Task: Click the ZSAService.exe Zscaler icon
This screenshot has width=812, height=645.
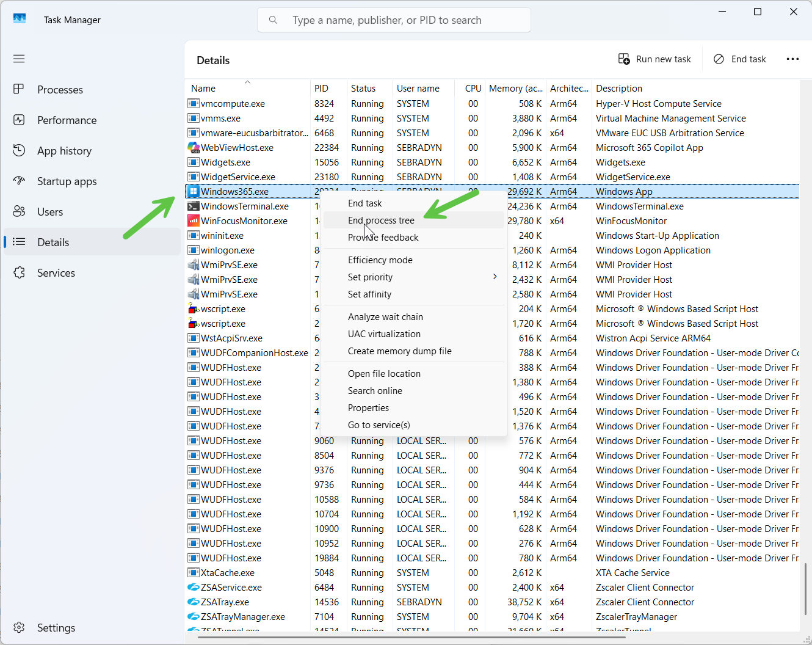Action: tap(194, 587)
